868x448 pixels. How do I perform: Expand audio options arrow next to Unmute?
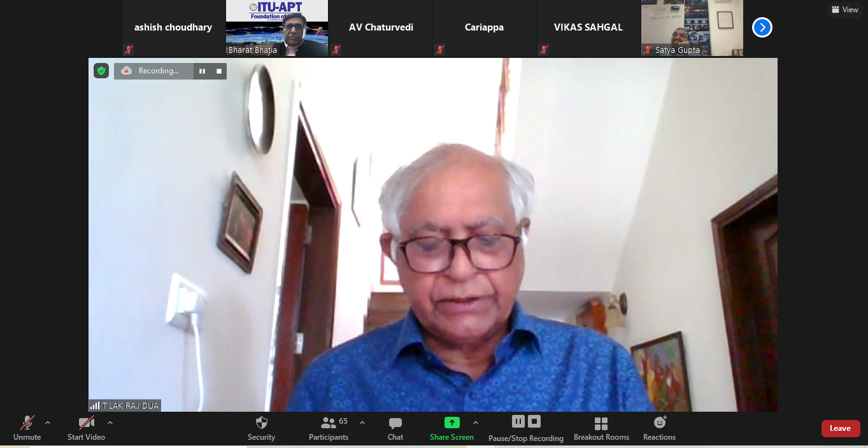[x=48, y=423]
